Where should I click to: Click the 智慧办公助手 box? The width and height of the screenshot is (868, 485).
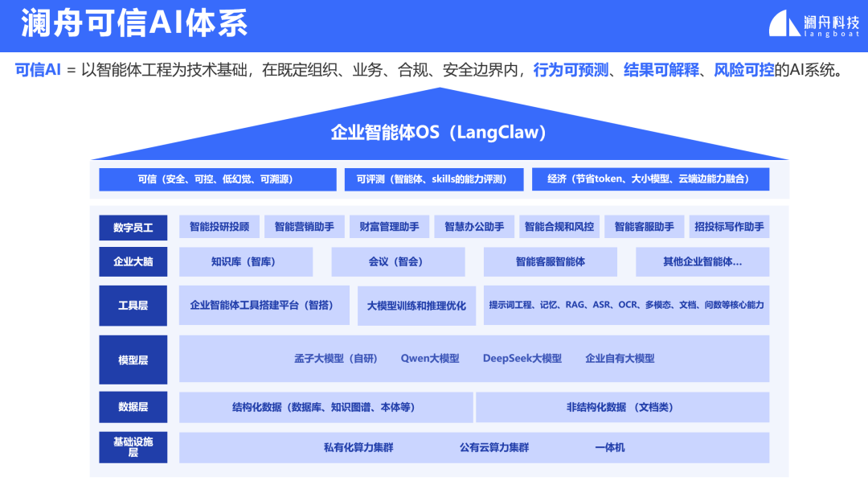474,227
